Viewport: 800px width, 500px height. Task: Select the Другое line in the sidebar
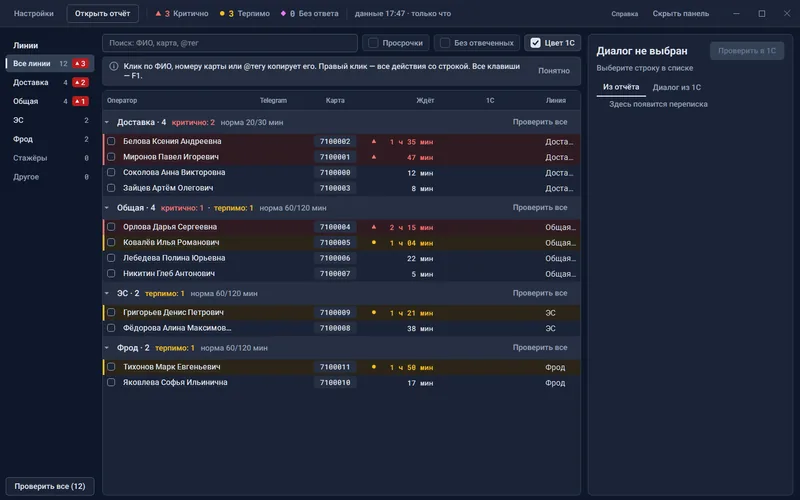pos(49,177)
